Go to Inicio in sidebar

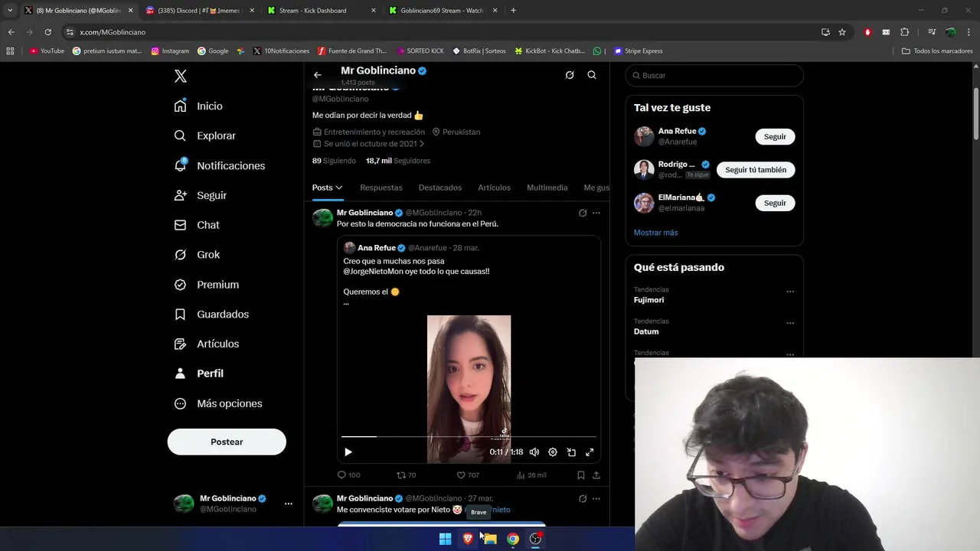pos(198,106)
